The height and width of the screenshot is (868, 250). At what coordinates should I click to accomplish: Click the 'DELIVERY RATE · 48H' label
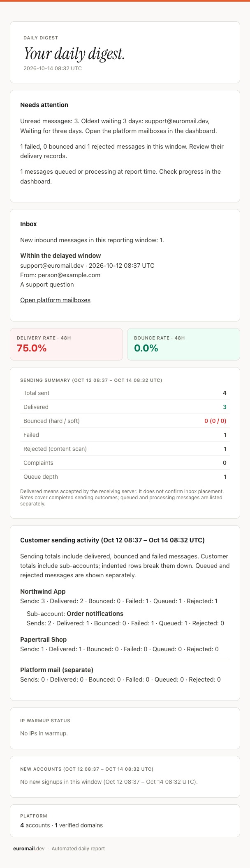click(x=44, y=338)
